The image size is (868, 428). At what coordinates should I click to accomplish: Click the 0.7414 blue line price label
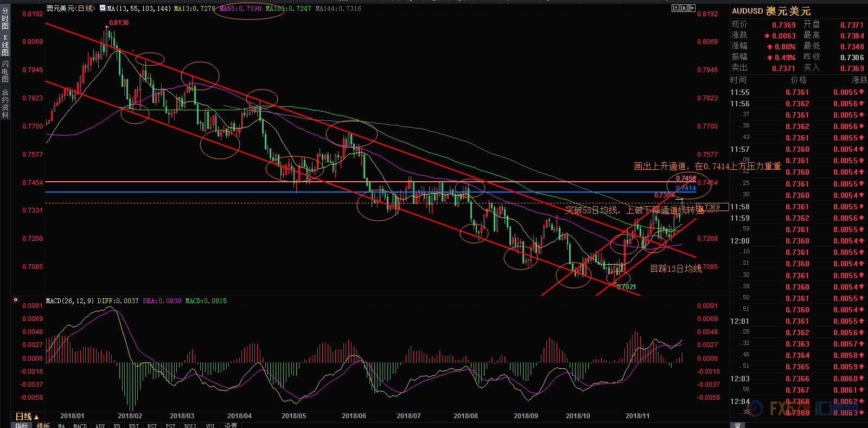(x=686, y=188)
